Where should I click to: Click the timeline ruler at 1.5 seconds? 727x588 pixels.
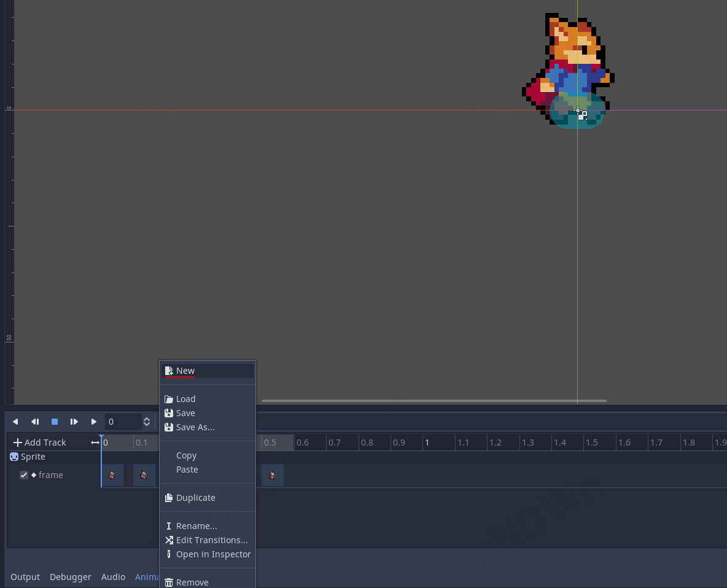click(x=592, y=443)
